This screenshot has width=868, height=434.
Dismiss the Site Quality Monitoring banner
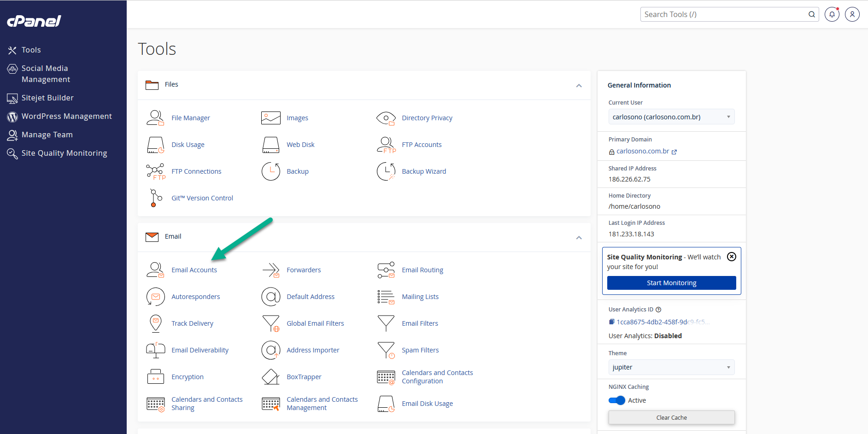(731, 257)
